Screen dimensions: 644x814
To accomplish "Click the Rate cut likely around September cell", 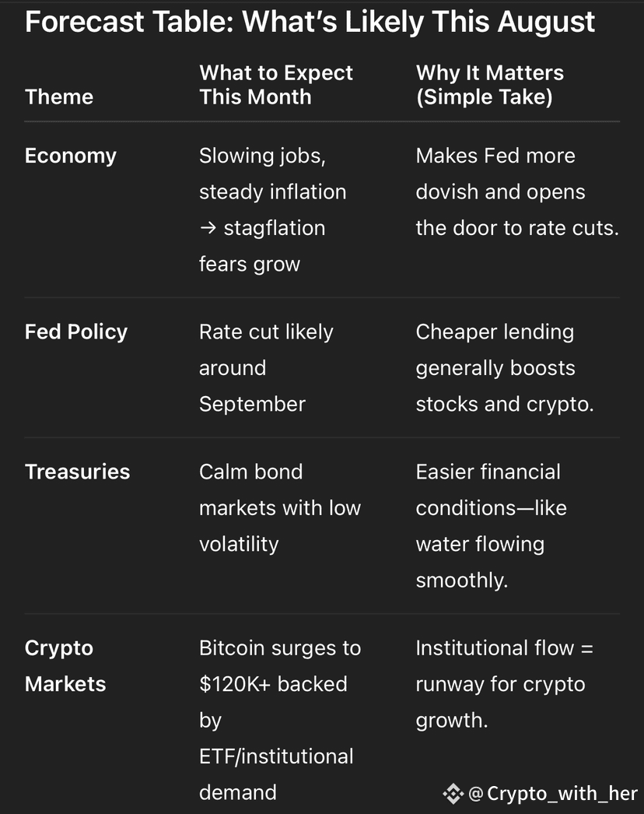I will point(266,368).
